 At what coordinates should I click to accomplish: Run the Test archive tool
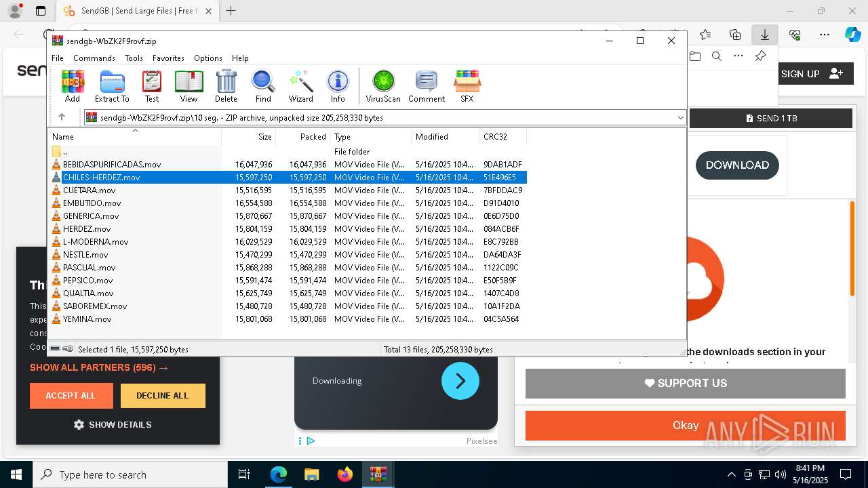tap(152, 86)
